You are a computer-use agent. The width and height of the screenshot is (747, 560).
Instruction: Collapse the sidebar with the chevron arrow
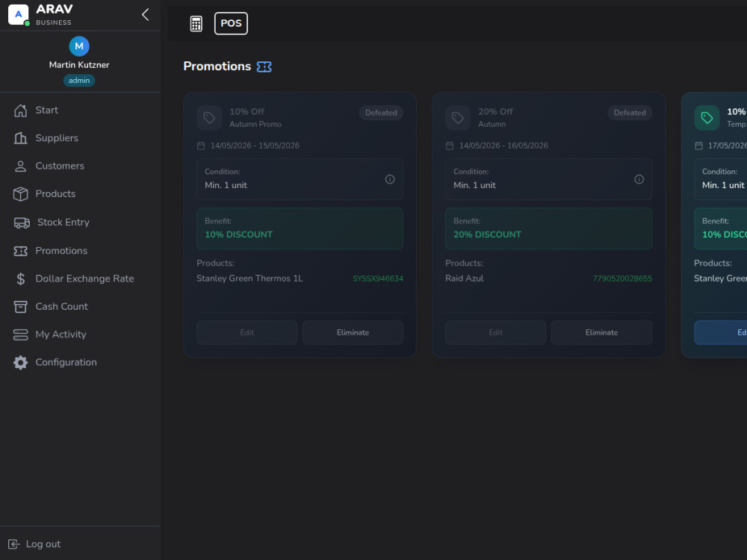146,15
